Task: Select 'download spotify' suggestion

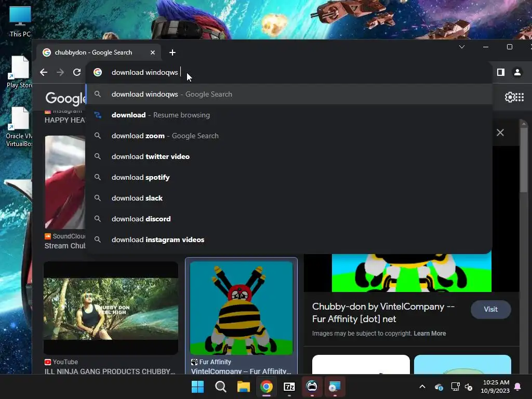Action: click(x=289, y=178)
